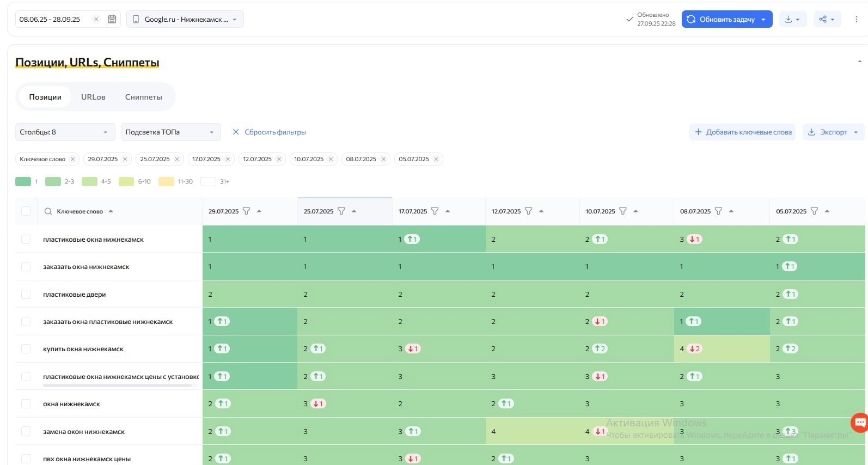
Task: Filter the 25.07.2025 column
Action: pyautogui.click(x=341, y=211)
